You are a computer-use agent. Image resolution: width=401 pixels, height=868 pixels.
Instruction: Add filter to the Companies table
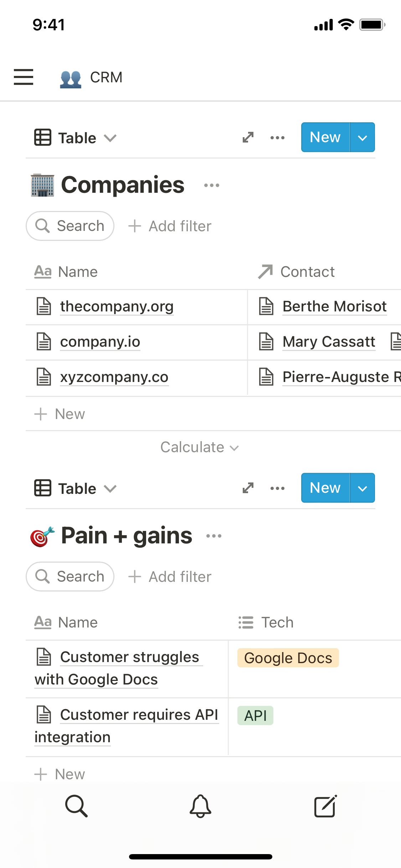170,226
